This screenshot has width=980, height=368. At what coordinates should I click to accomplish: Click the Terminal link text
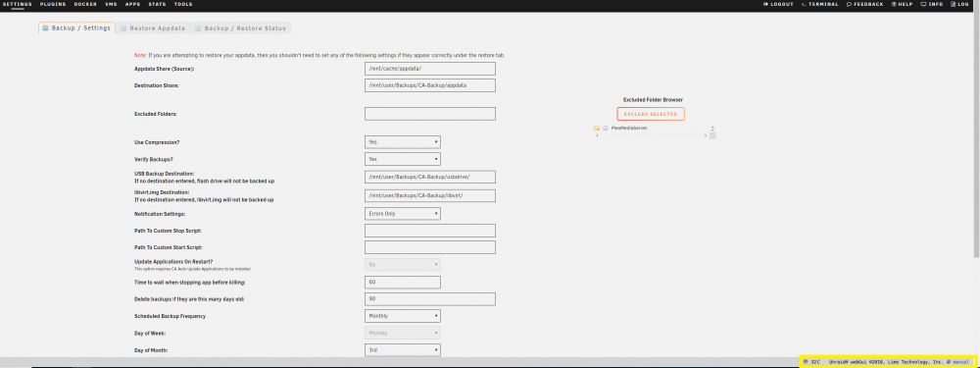pyautogui.click(x=824, y=4)
